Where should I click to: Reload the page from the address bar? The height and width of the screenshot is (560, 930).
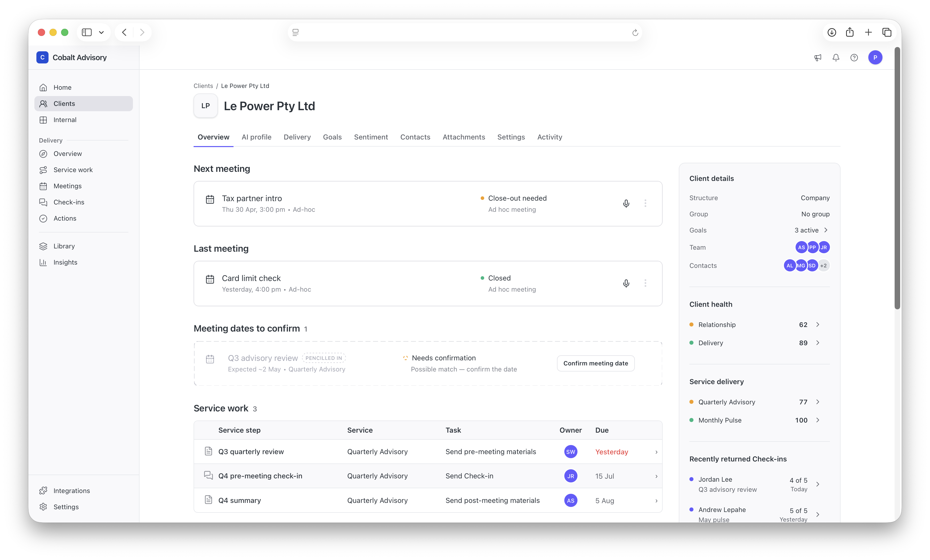(635, 32)
